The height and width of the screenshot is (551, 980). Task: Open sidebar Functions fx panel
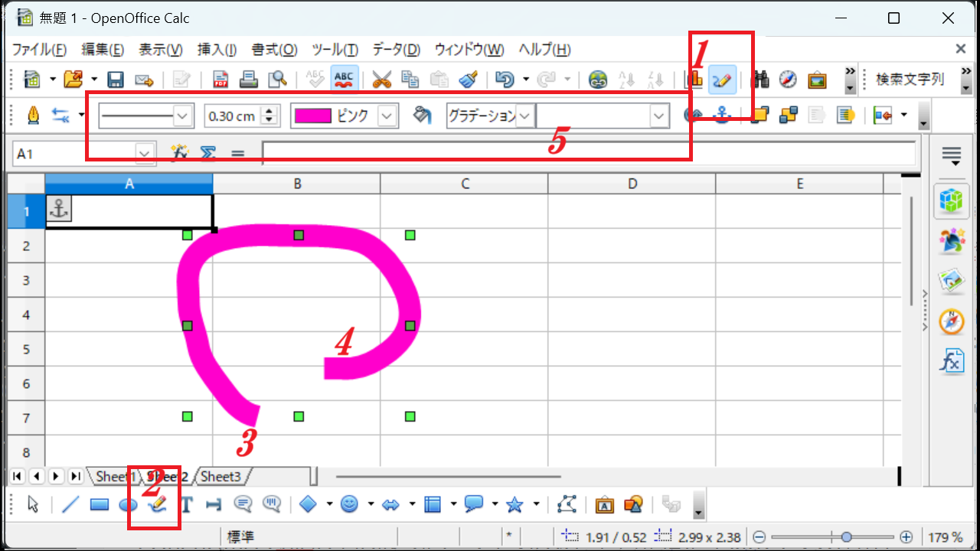(x=952, y=360)
